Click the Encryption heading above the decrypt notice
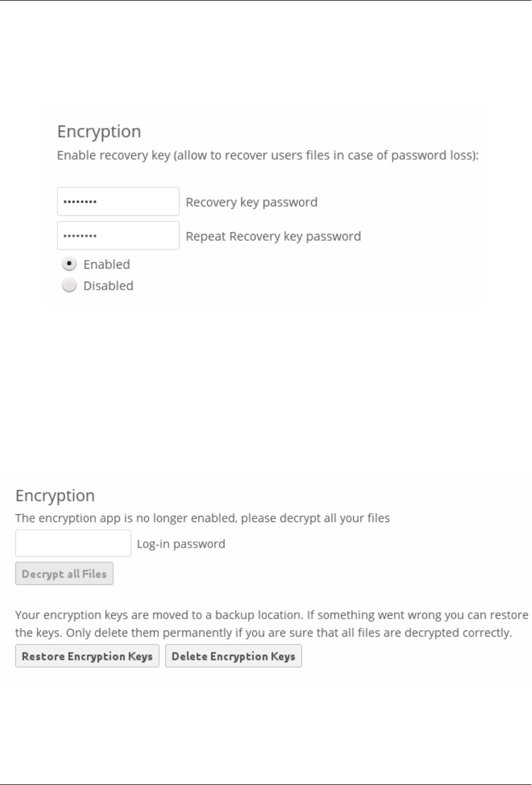 55,496
